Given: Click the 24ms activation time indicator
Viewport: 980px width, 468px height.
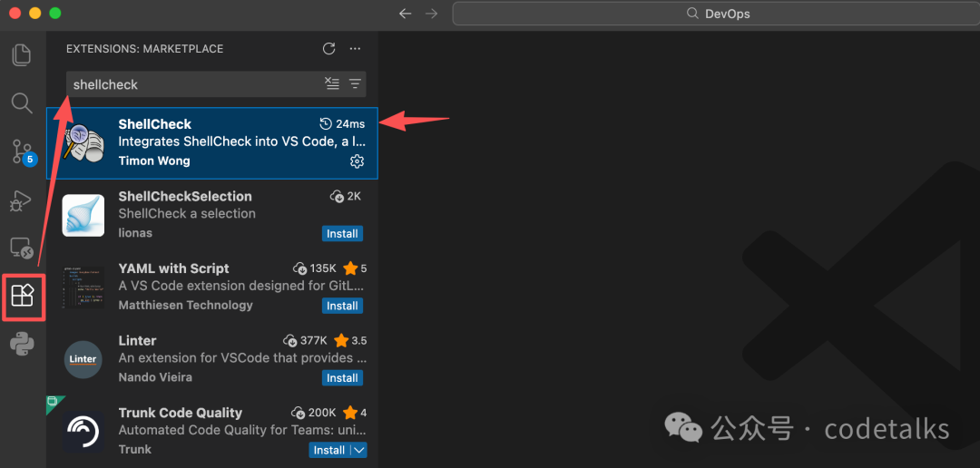Looking at the screenshot, I should [x=342, y=123].
